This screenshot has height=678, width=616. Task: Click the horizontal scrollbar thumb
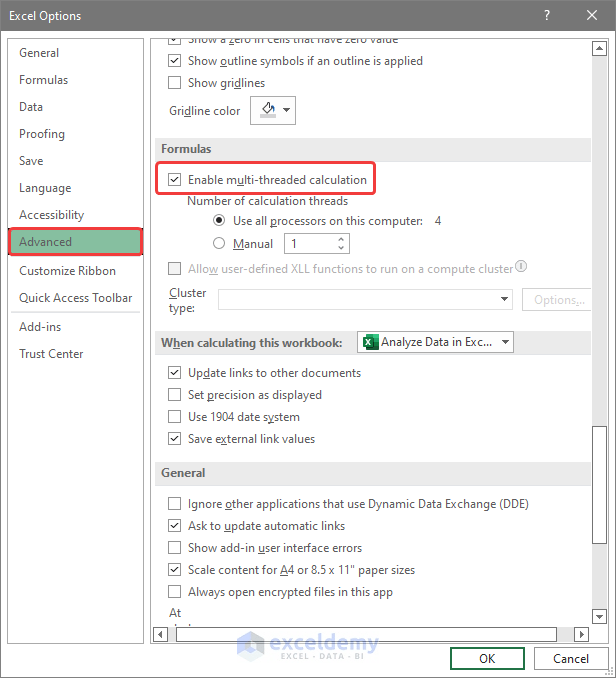(366, 634)
